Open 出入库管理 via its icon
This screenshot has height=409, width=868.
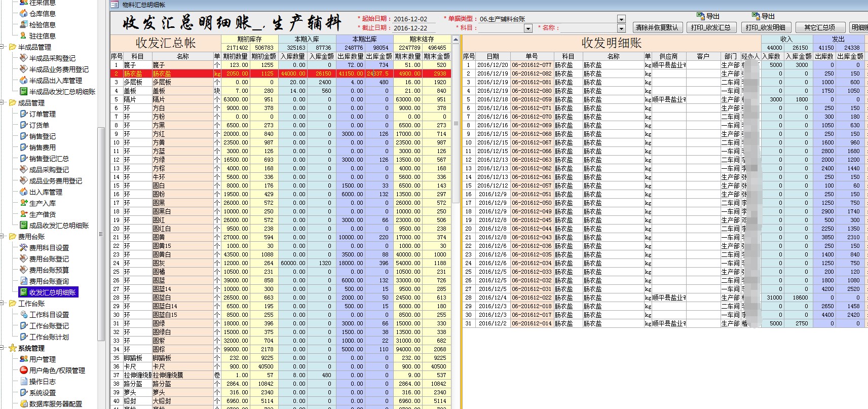click(x=23, y=192)
